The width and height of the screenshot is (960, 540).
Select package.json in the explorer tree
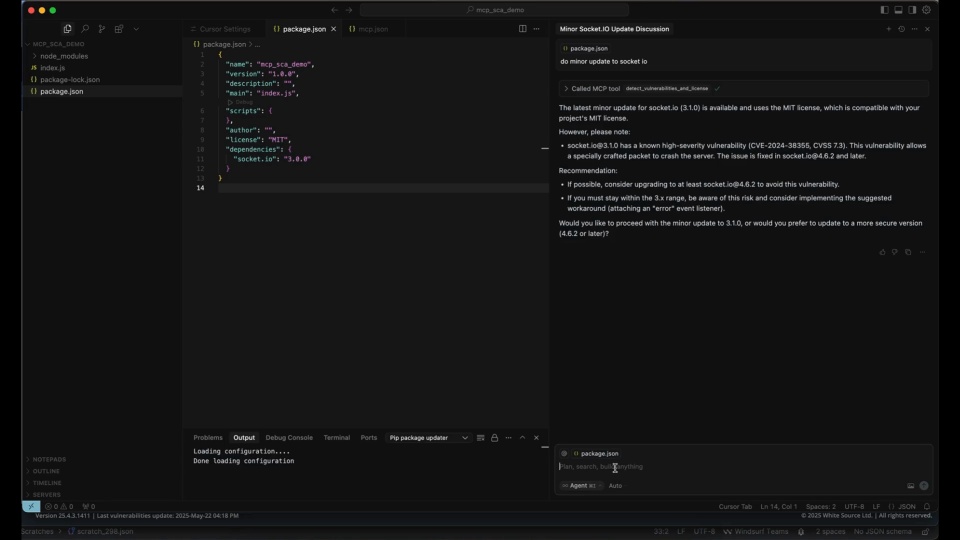[x=62, y=91]
